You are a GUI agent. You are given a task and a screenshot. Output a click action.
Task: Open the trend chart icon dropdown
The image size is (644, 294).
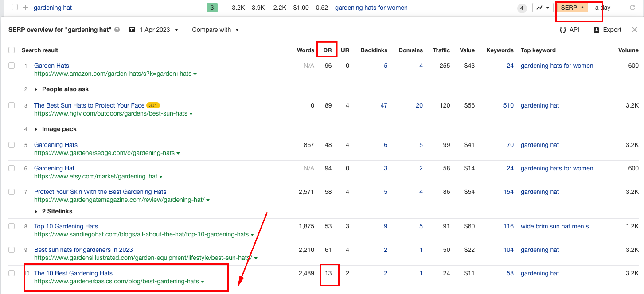543,8
